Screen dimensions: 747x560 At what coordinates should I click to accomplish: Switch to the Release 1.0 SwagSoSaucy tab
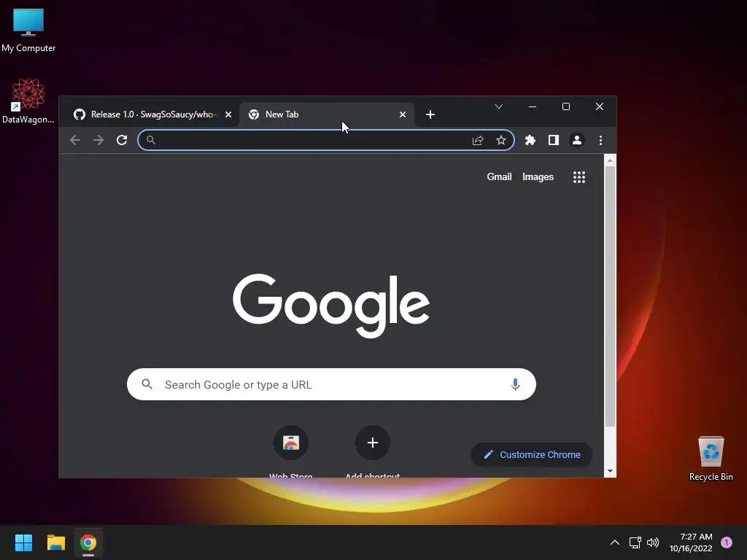click(152, 114)
